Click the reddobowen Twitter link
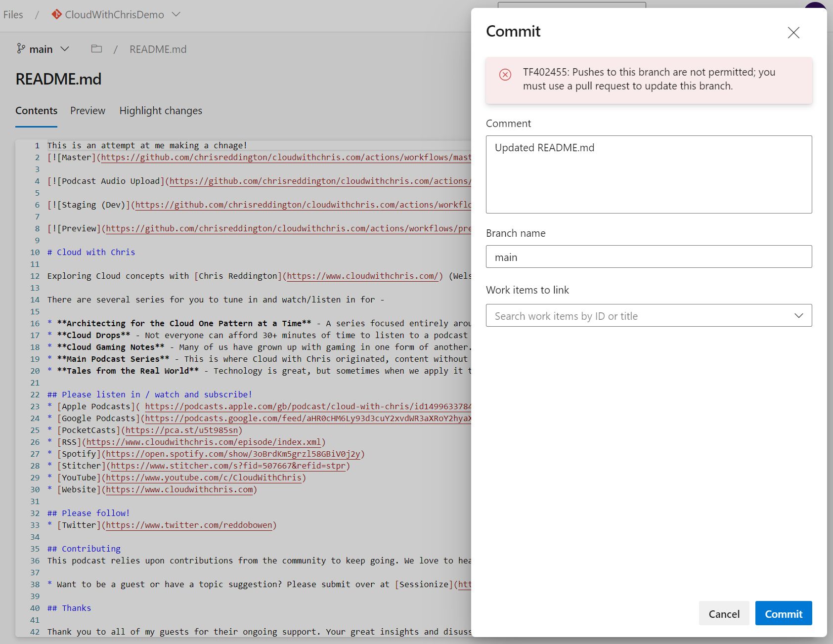 coord(189,525)
